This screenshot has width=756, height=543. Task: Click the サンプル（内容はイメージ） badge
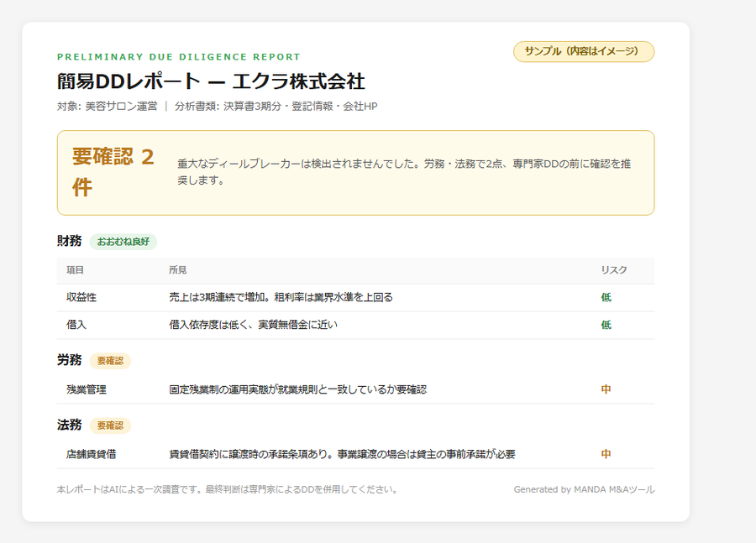pos(584,51)
